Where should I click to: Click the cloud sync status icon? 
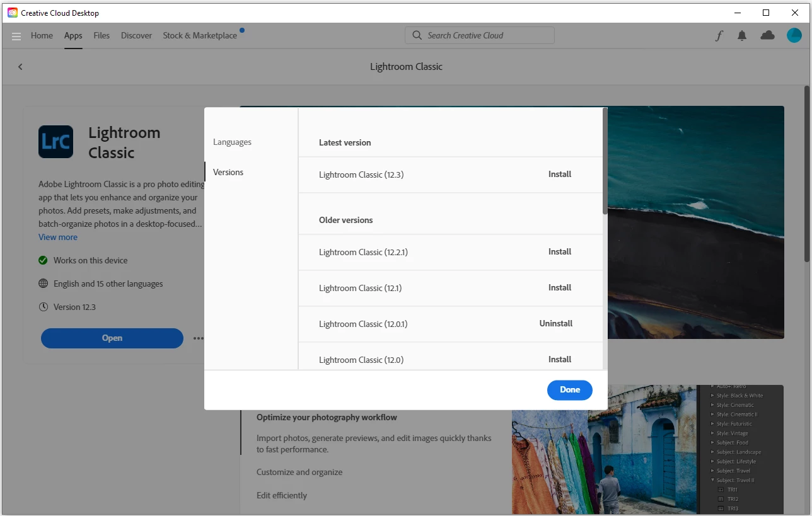point(767,35)
